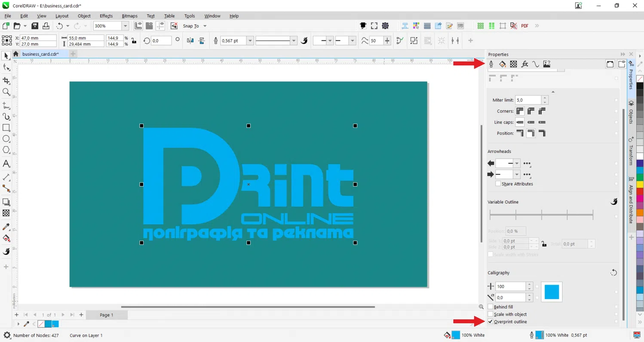644x342 pixels.
Task: Open the zoom level 300% dropdown
Action: point(125,26)
